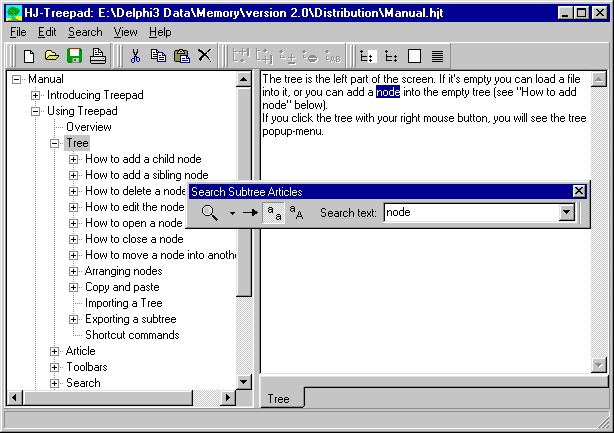
Task: Delete using the X toolbar icon
Action: pyautogui.click(x=204, y=56)
